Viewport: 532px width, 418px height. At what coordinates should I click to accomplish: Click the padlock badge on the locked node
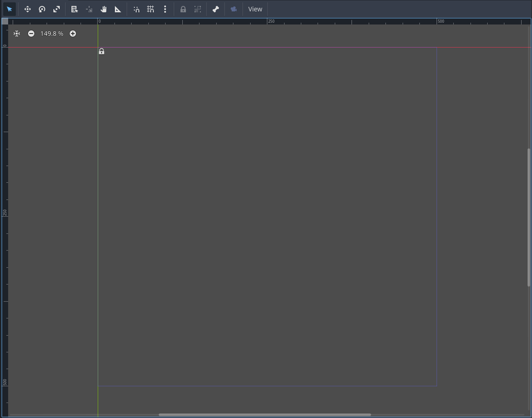point(101,51)
